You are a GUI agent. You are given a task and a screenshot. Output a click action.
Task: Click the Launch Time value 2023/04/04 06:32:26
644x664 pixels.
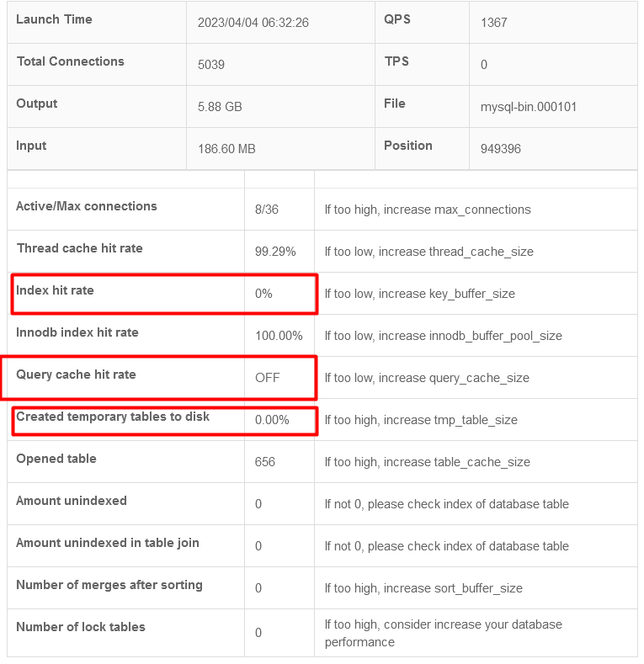coord(253,23)
